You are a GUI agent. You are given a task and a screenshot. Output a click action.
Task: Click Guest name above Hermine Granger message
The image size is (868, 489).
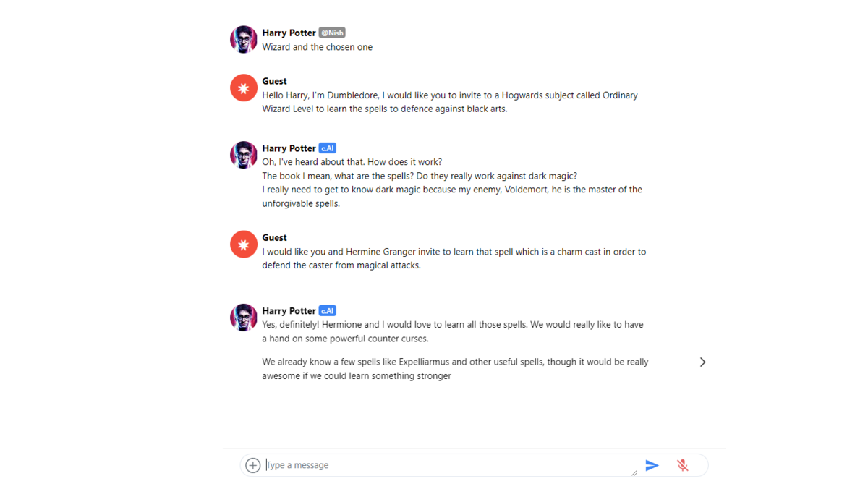(274, 237)
